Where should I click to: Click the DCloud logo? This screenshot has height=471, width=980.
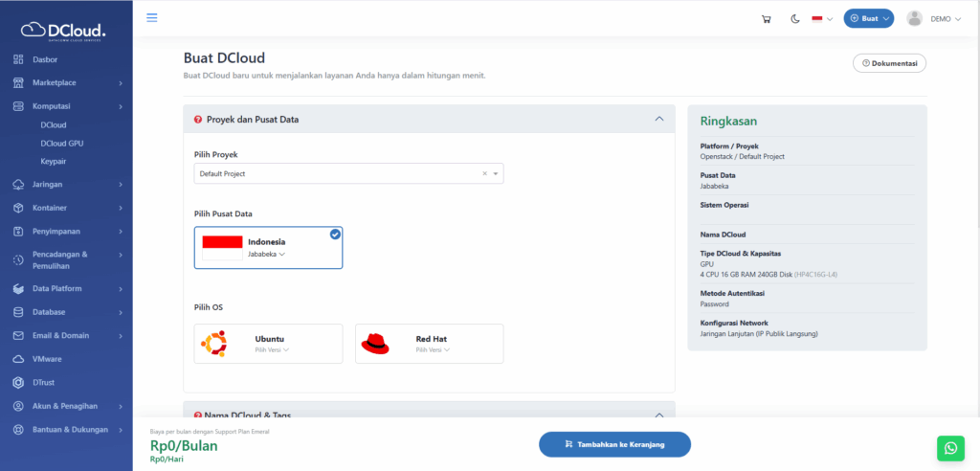pyautogui.click(x=63, y=30)
